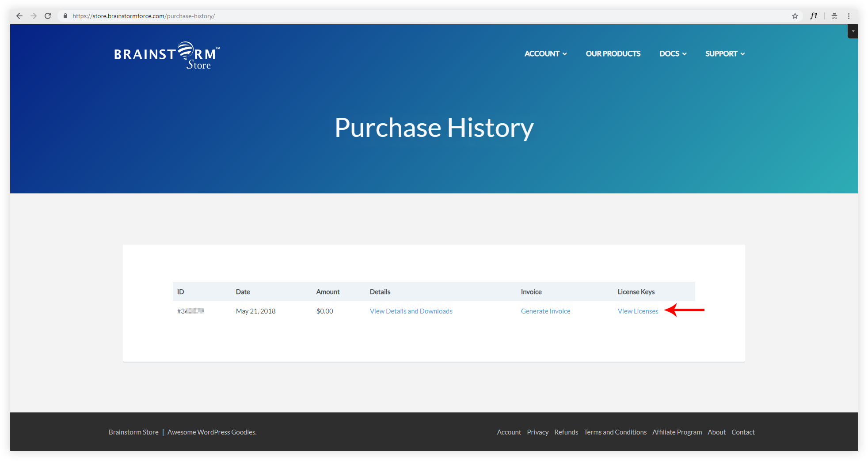
Task: Open View Details and Downloads
Action: tap(410, 311)
